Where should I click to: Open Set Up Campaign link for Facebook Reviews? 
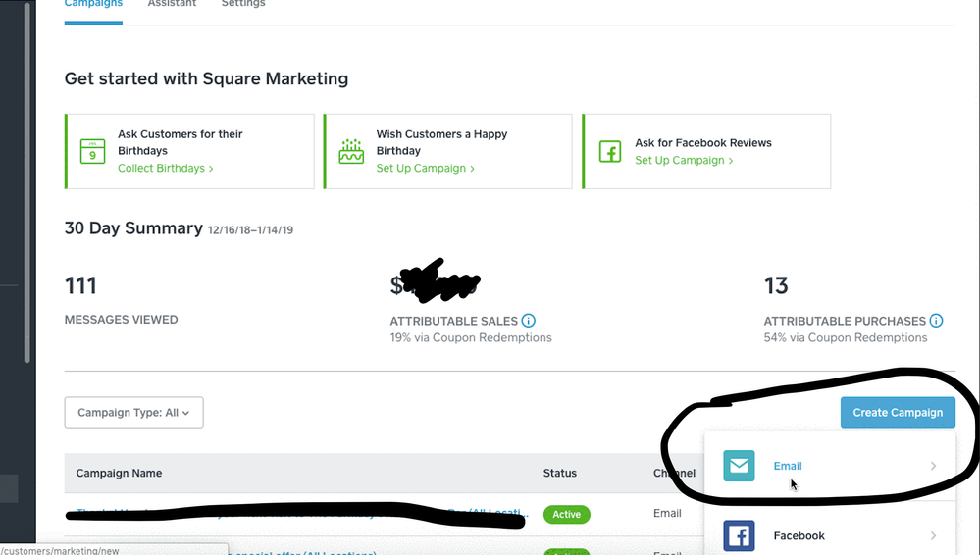tap(683, 161)
